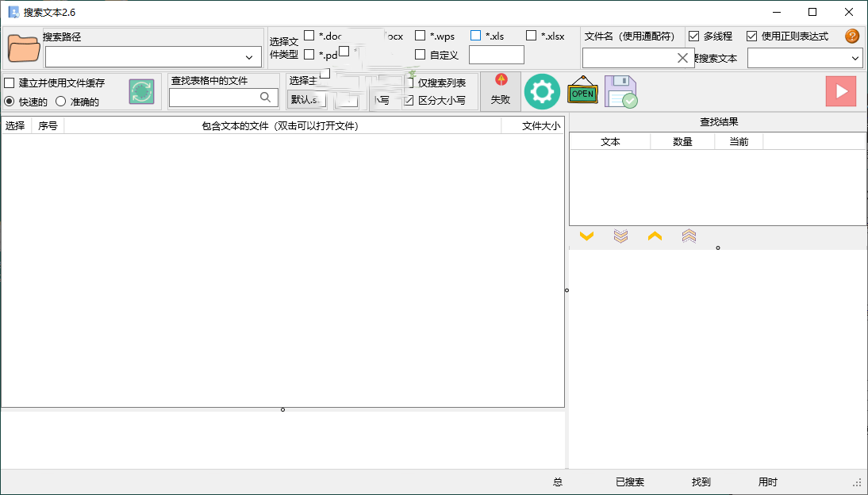The image size is (868, 495).
Task: Uncheck the 多线程 checkbox
Action: tap(693, 36)
